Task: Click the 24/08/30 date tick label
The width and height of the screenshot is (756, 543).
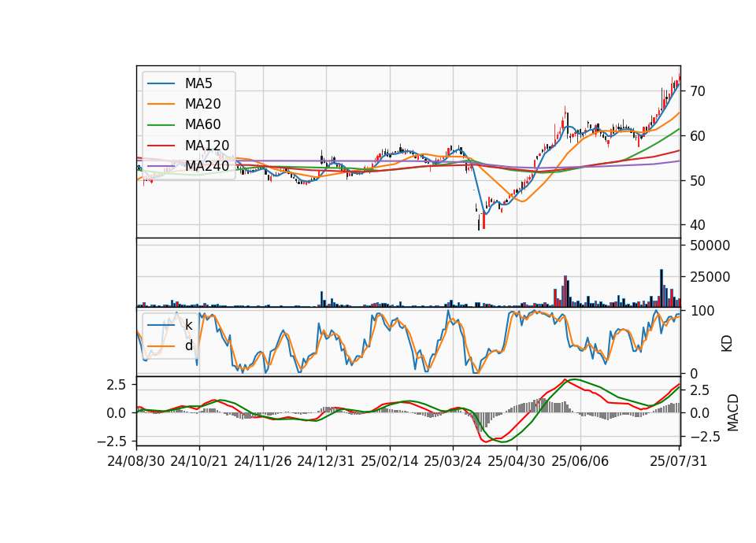Action: tap(136, 461)
